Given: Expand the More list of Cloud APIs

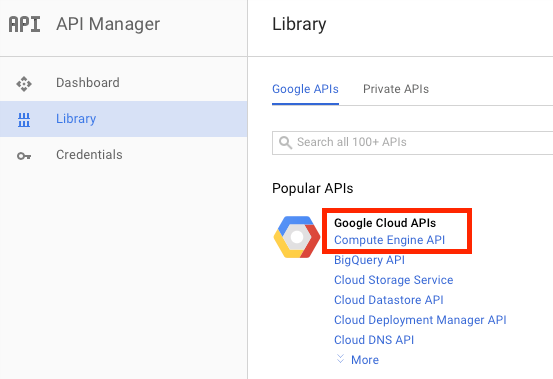Looking at the screenshot, I should pos(365,360).
